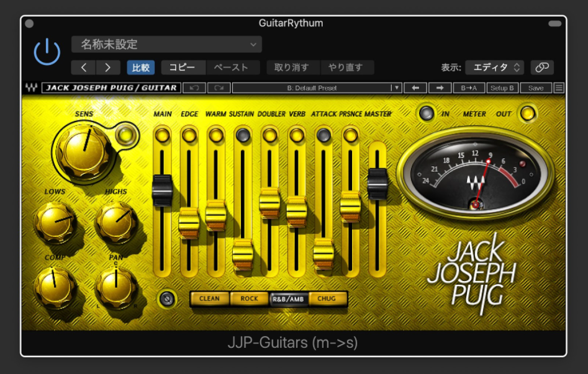588x374 pixels.
Task: Select the R&B/AMB guitar type
Action: coord(288,299)
